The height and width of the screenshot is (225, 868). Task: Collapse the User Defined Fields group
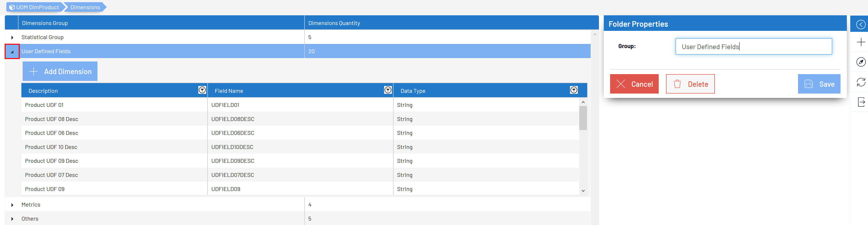(12, 52)
